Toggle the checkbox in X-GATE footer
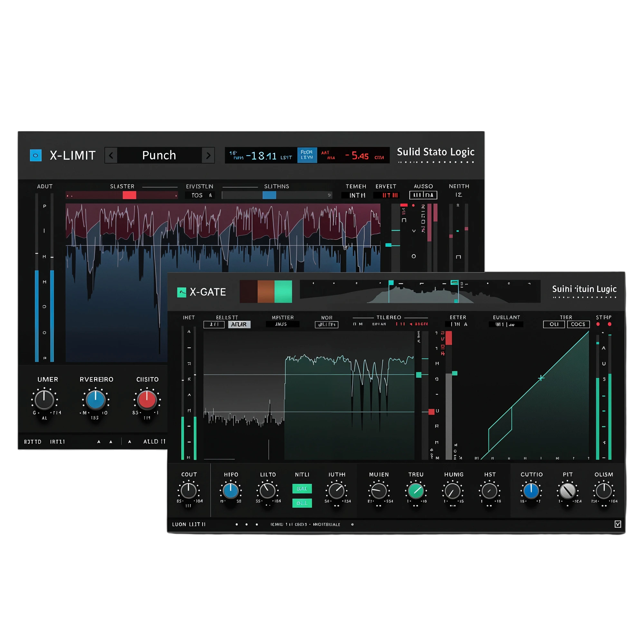 tap(618, 524)
